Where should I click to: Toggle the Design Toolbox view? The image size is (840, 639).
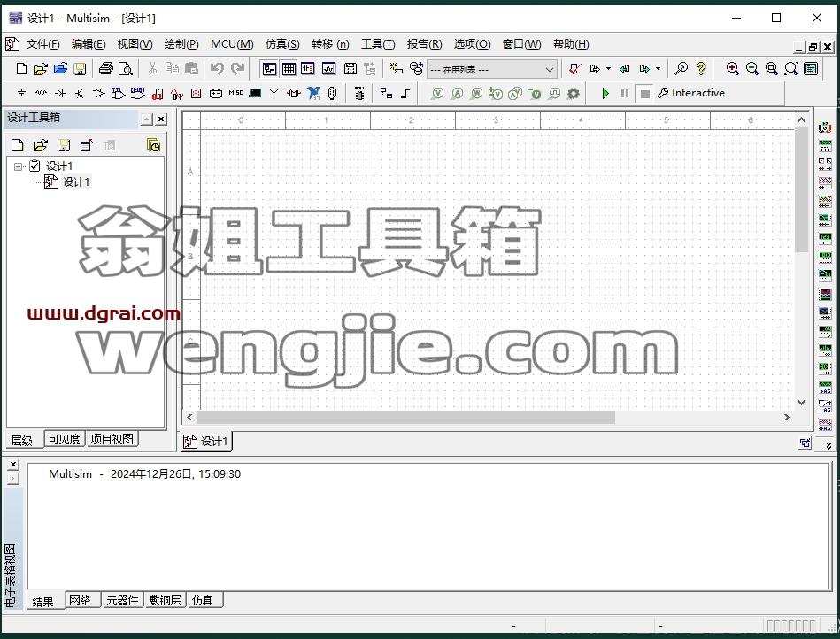point(269,68)
